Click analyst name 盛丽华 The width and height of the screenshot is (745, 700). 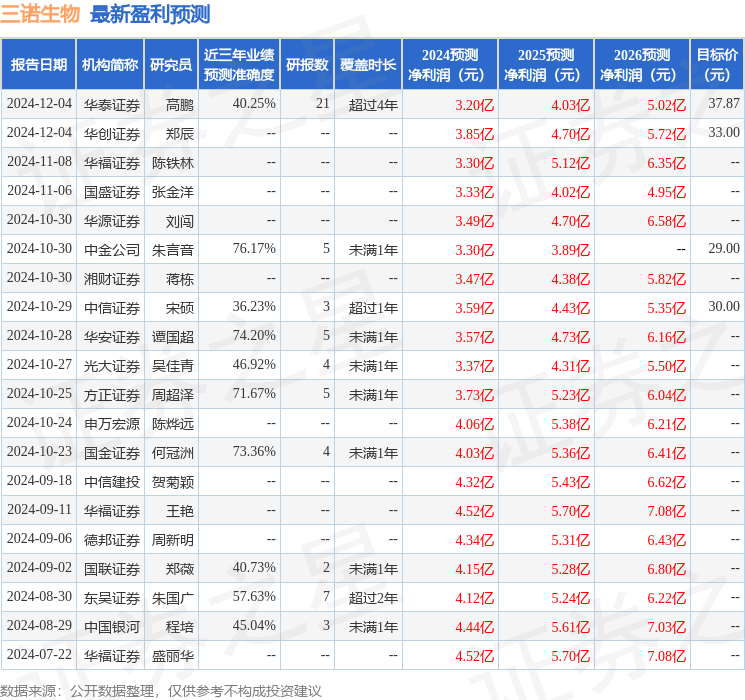[173, 656]
